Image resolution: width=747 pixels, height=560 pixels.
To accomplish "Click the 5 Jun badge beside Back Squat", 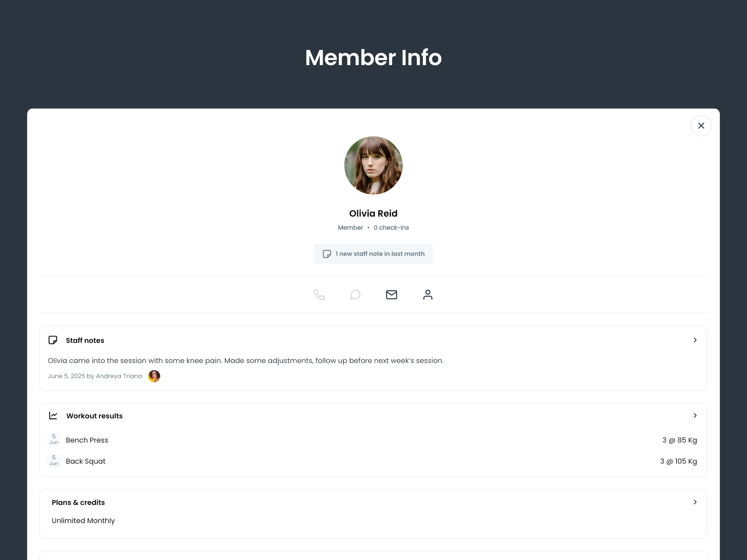I will click(54, 461).
